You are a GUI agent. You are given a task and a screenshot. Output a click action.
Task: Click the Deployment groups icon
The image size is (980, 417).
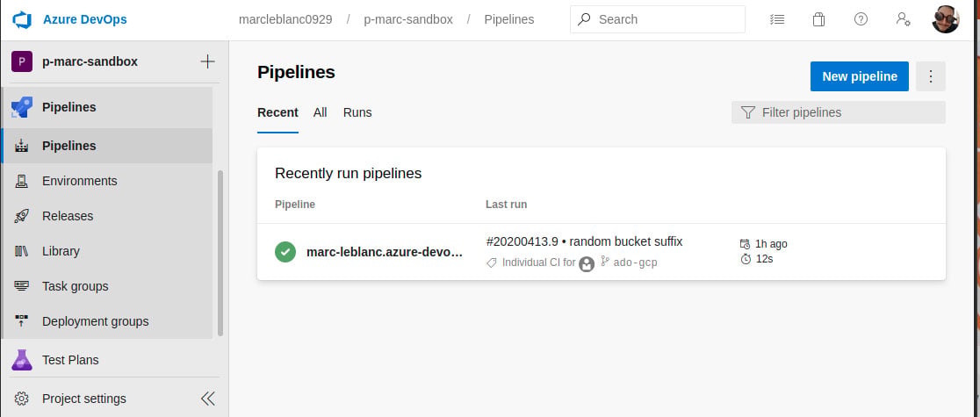coord(22,321)
